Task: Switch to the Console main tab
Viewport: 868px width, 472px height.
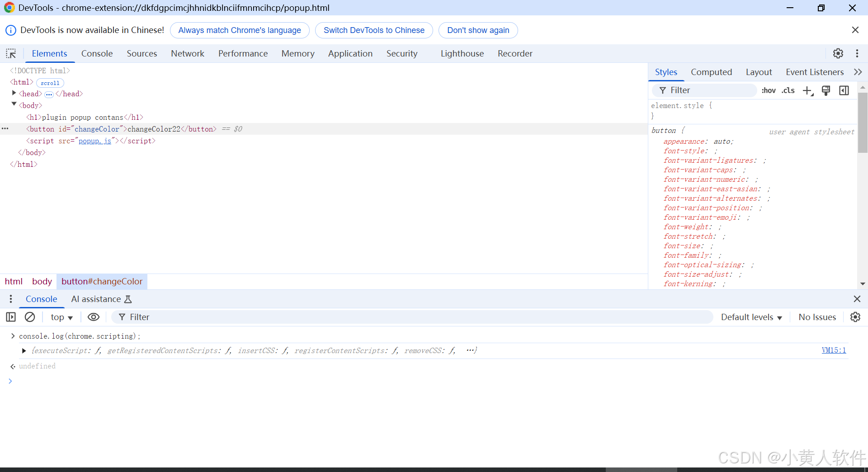Action: [x=97, y=53]
